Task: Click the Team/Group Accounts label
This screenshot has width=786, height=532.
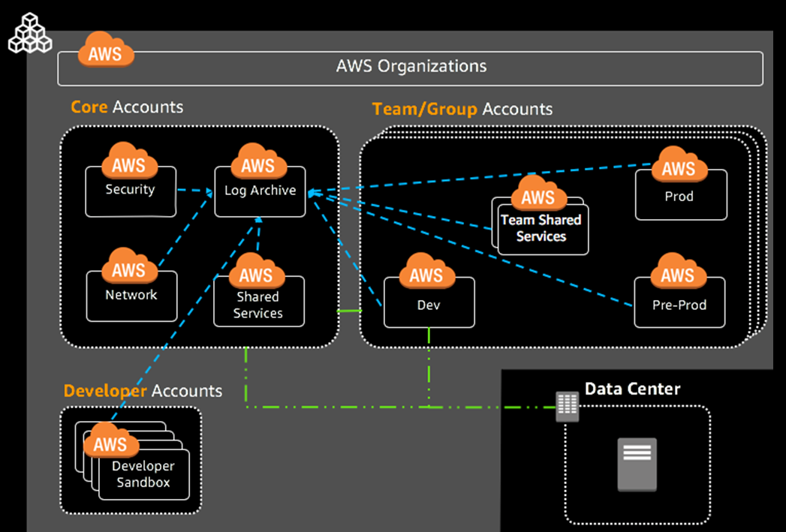Action: click(x=461, y=109)
